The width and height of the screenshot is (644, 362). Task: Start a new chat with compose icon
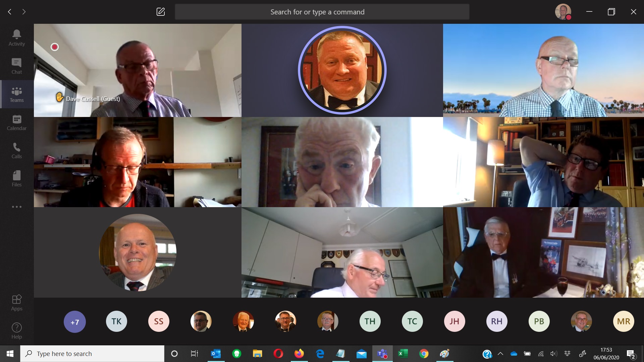coord(161,12)
